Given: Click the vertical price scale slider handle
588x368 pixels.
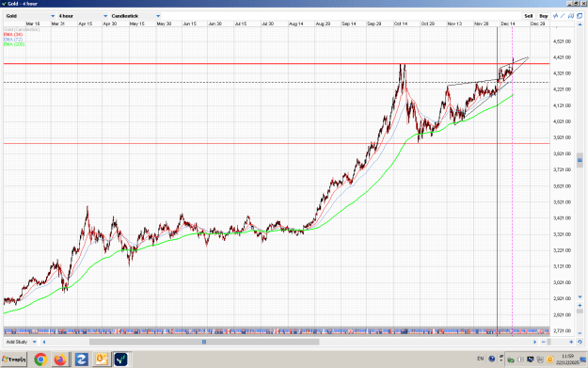Looking at the screenshot, I should (580, 160).
